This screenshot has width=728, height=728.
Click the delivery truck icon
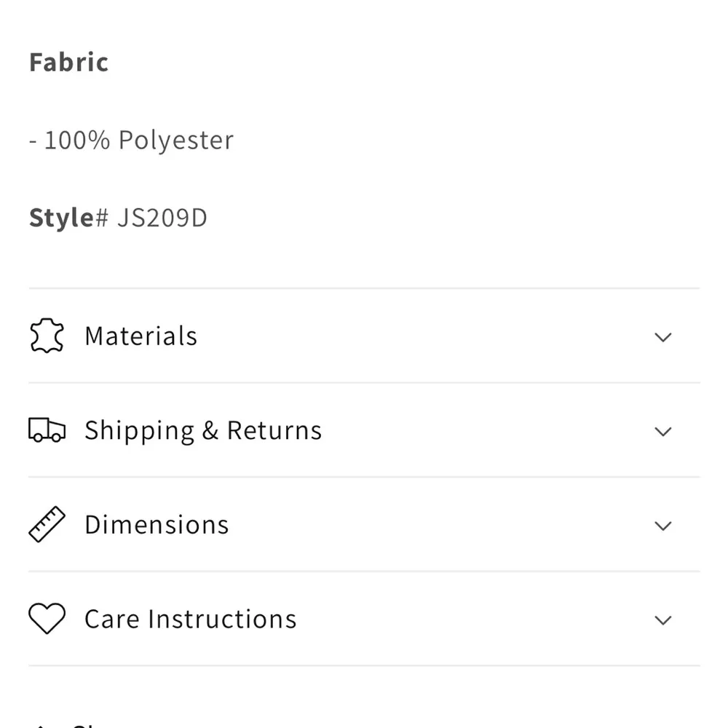pos(47,430)
